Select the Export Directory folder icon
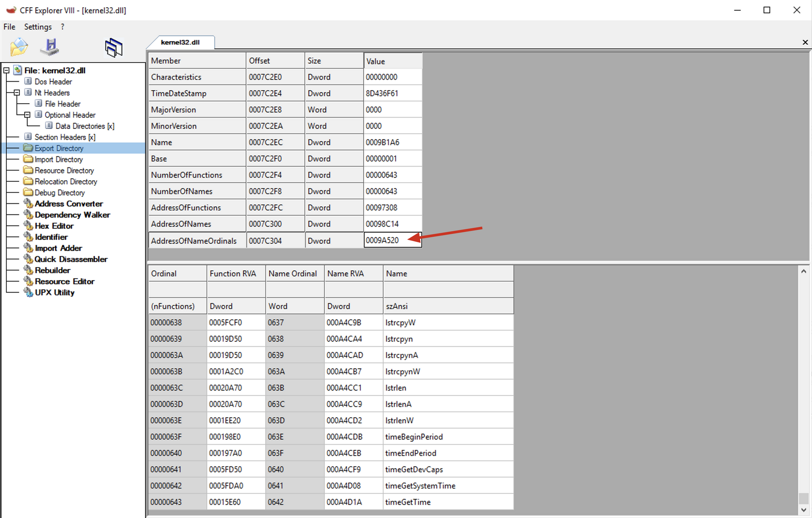 [28, 148]
